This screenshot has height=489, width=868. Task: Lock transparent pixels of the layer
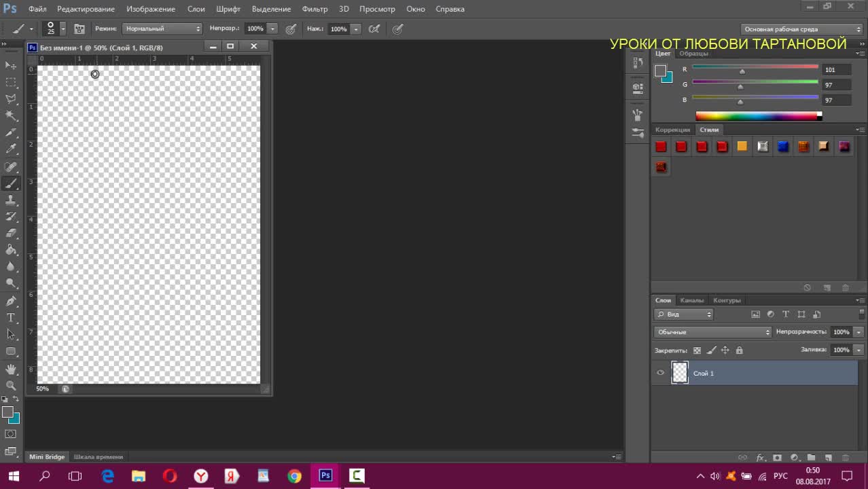click(697, 350)
